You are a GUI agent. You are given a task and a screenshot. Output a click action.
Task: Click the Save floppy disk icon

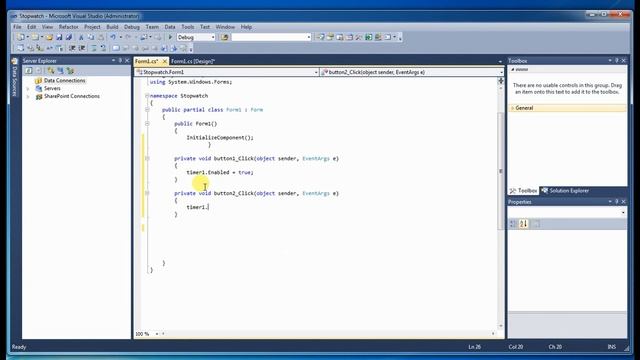[x=59, y=37]
